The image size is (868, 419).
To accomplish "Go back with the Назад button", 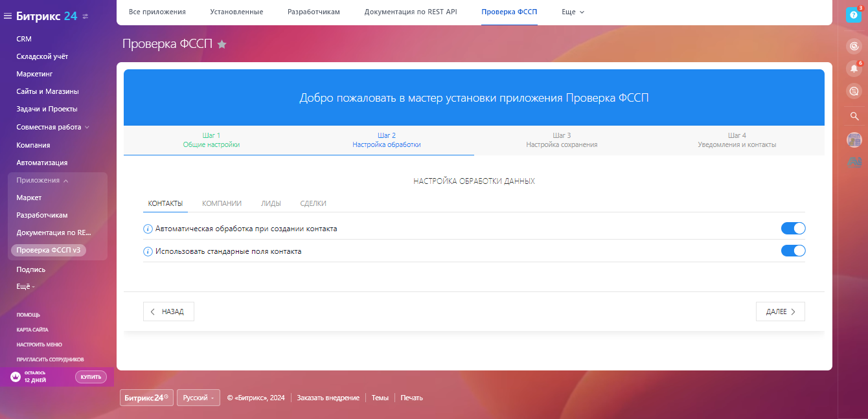I will point(168,311).
